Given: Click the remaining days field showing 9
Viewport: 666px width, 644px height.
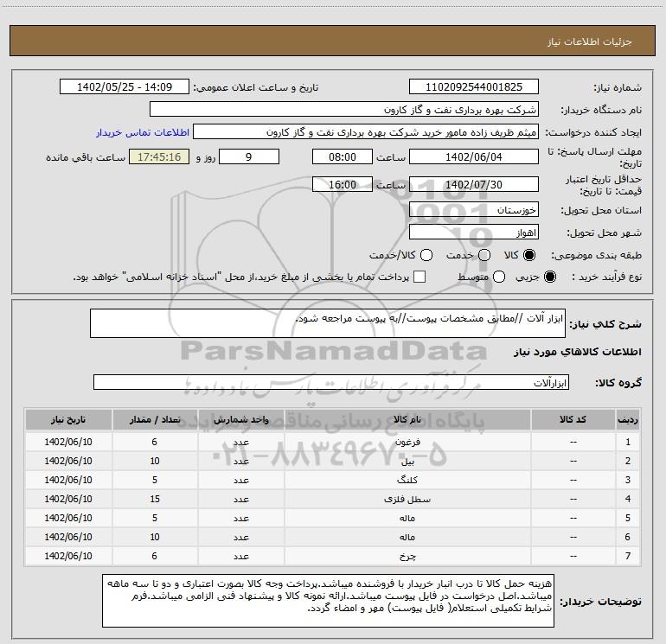Looking at the screenshot, I should (x=249, y=156).
